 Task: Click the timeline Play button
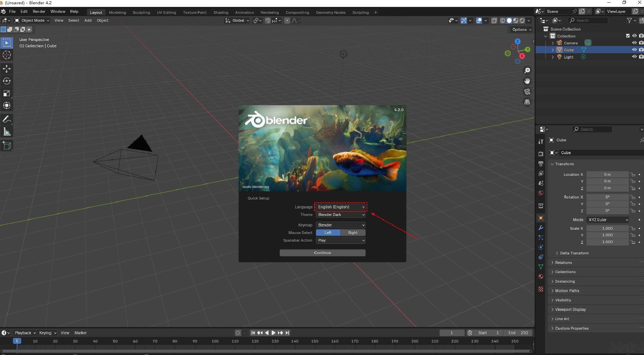(x=273, y=333)
